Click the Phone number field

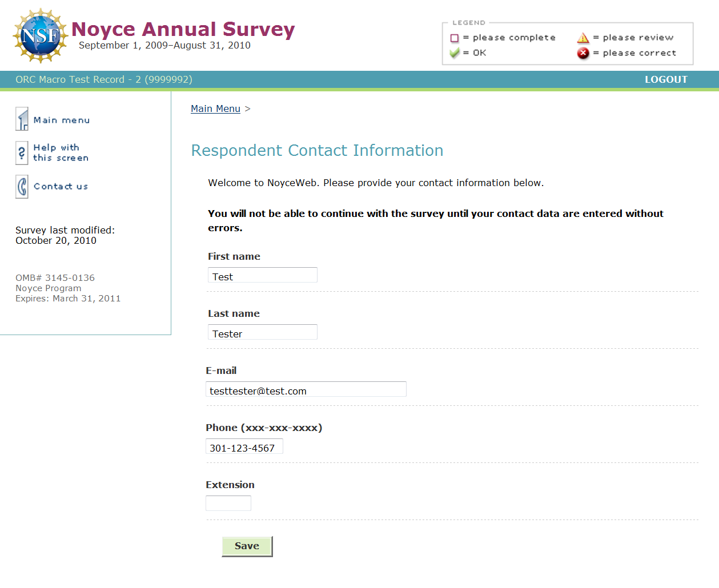coord(244,446)
